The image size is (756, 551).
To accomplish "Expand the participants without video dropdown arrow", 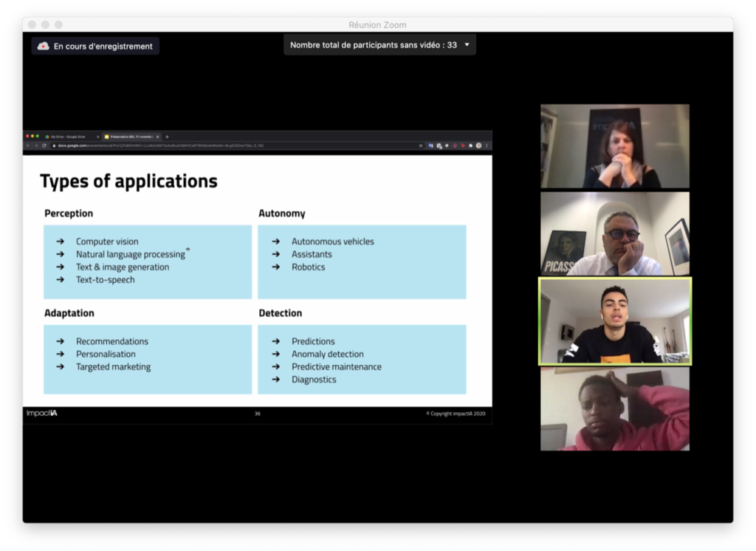I will (x=467, y=45).
